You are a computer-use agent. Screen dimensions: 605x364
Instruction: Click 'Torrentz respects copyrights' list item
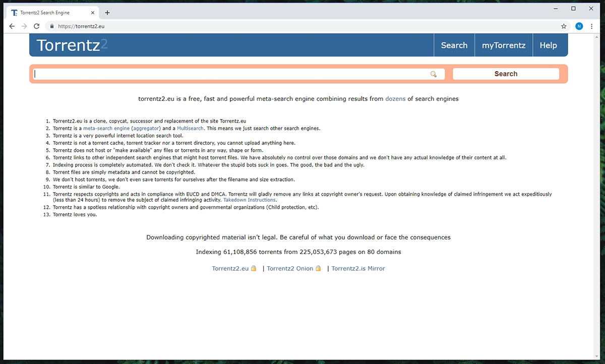302,197
